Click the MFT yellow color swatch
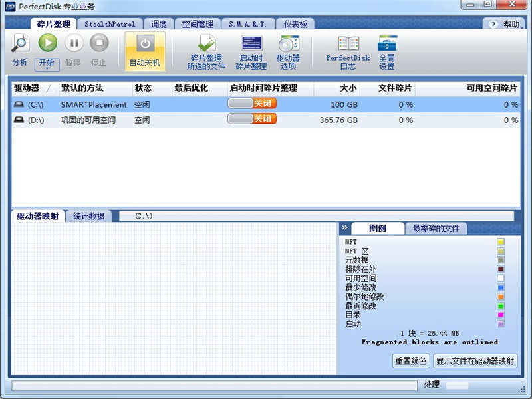The height and width of the screenshot is (399, 532). tap(501, 242)
